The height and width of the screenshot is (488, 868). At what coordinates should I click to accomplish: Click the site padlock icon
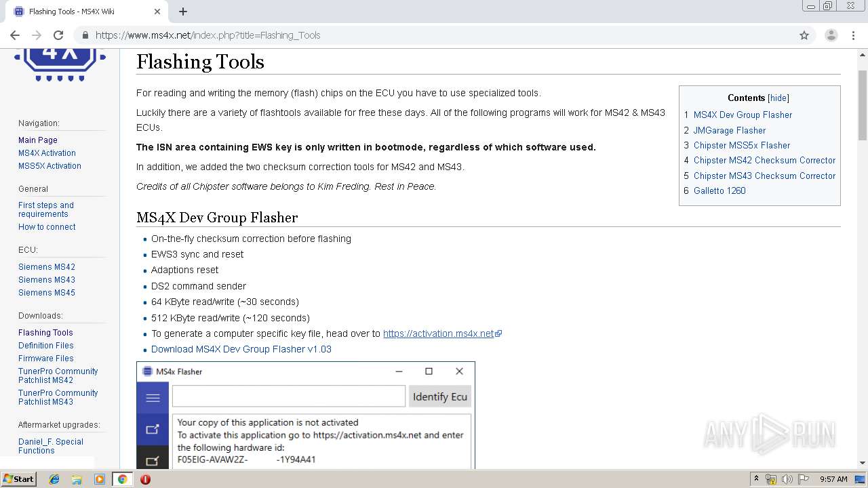[x=85, y=35]
